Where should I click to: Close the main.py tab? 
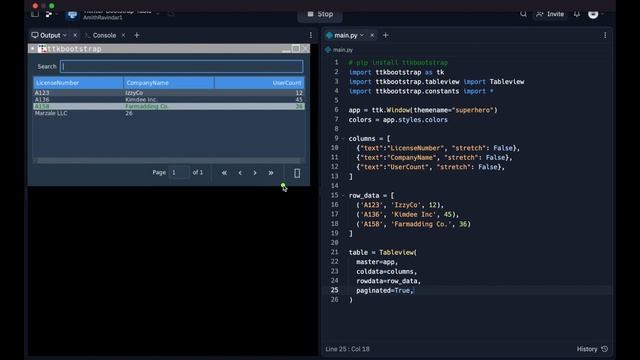click(372, 36)
